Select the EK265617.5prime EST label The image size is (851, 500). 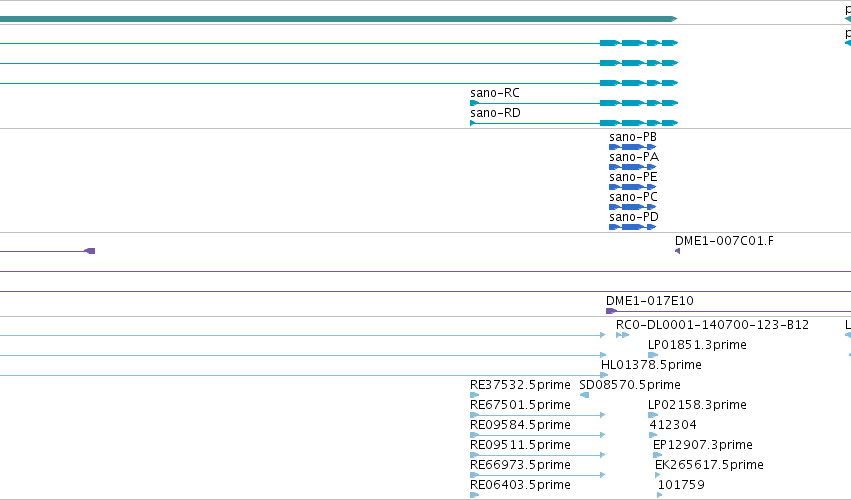pyautogui.click(x=709, y=465)
